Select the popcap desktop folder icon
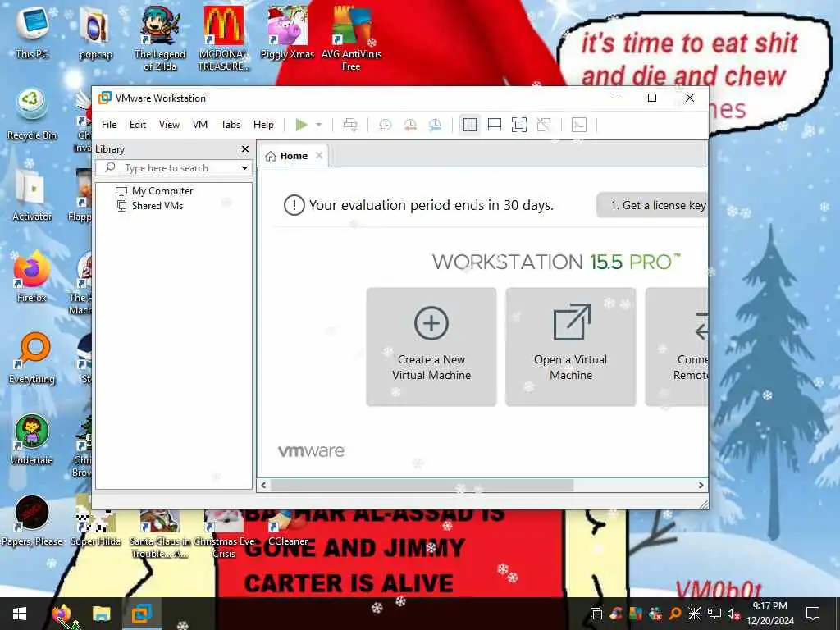 pos(95,33)
